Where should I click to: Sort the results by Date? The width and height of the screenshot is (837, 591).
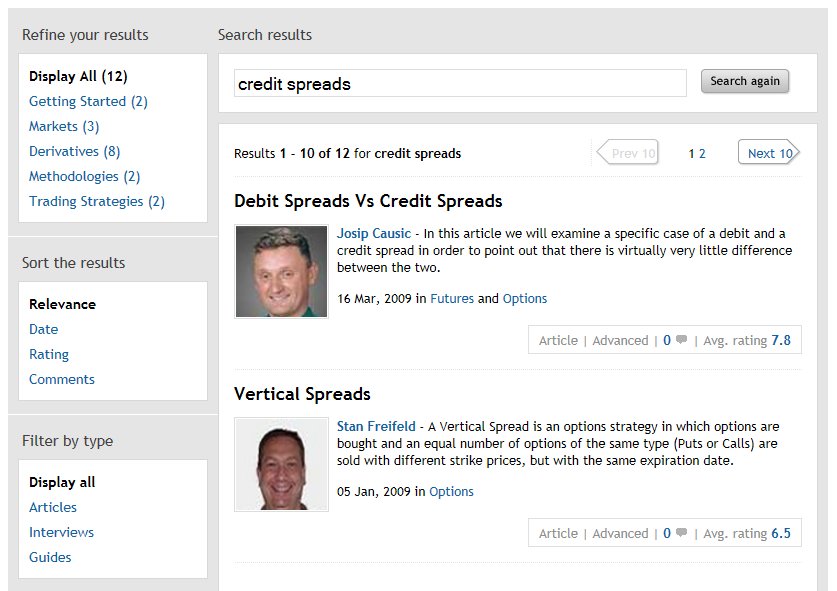43,329
